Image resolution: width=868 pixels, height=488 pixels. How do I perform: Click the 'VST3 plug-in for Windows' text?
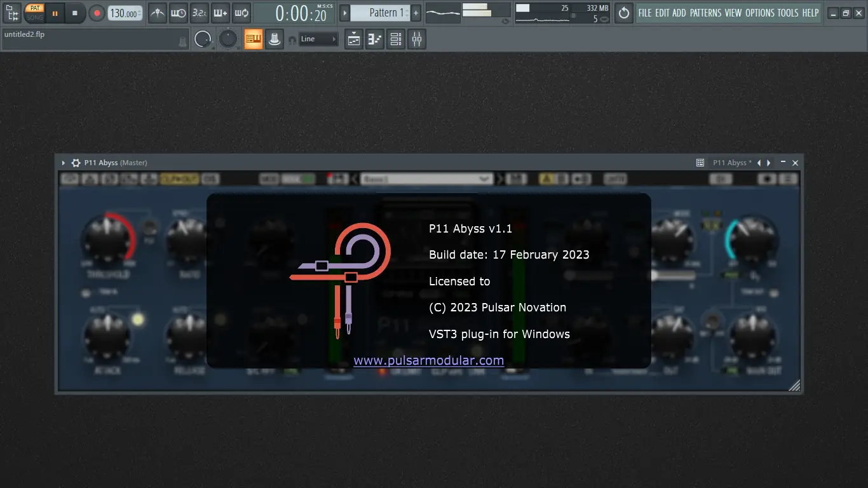[x=499, y=334]
